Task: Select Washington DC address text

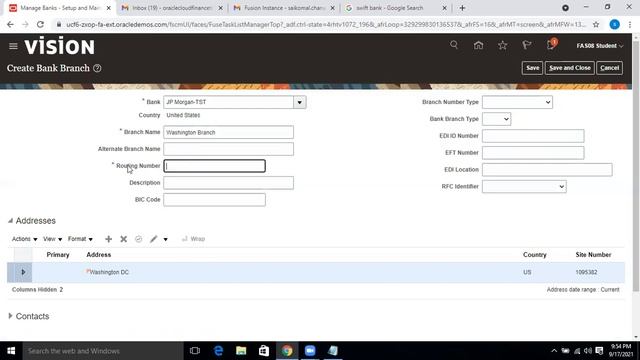Action: point(109,272)
